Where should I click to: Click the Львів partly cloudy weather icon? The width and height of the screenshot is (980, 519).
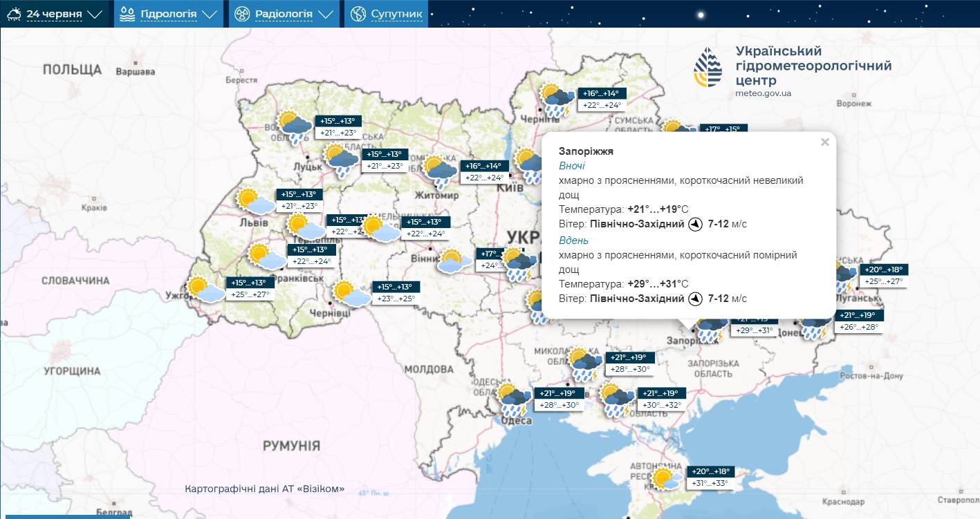[255, 201]
